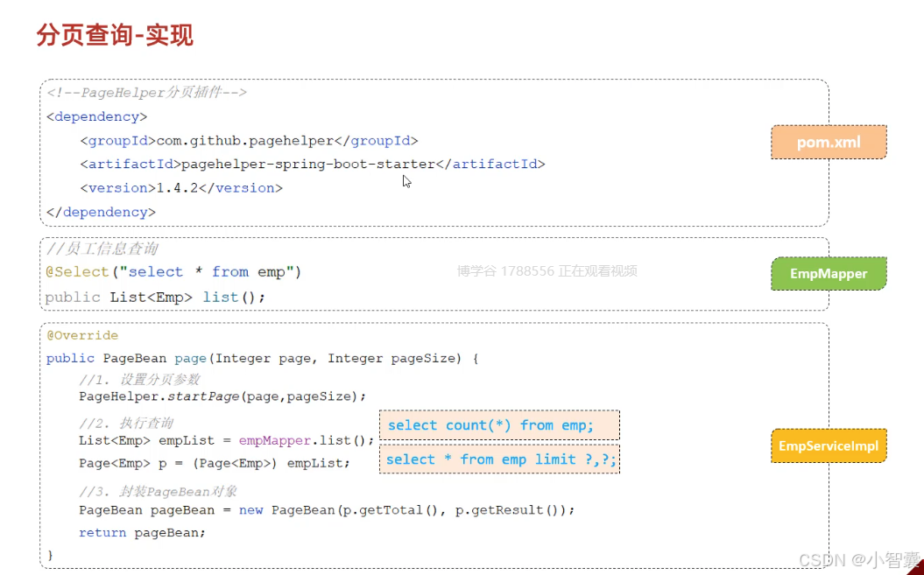Click the closing </dependency> tag
Screen dimensions: 924x575
tap(101, 212)
